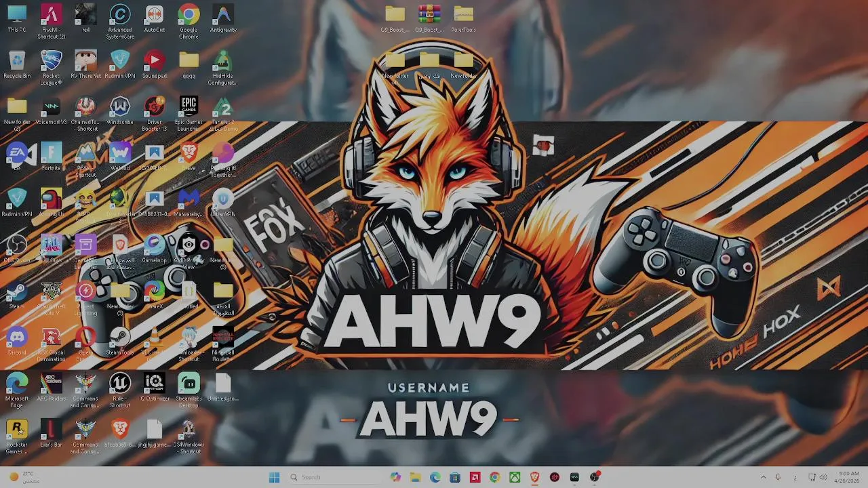Open the Recycle Bin
The height and width of the screenshot is (488, 868).
click(x=17, y=65)
